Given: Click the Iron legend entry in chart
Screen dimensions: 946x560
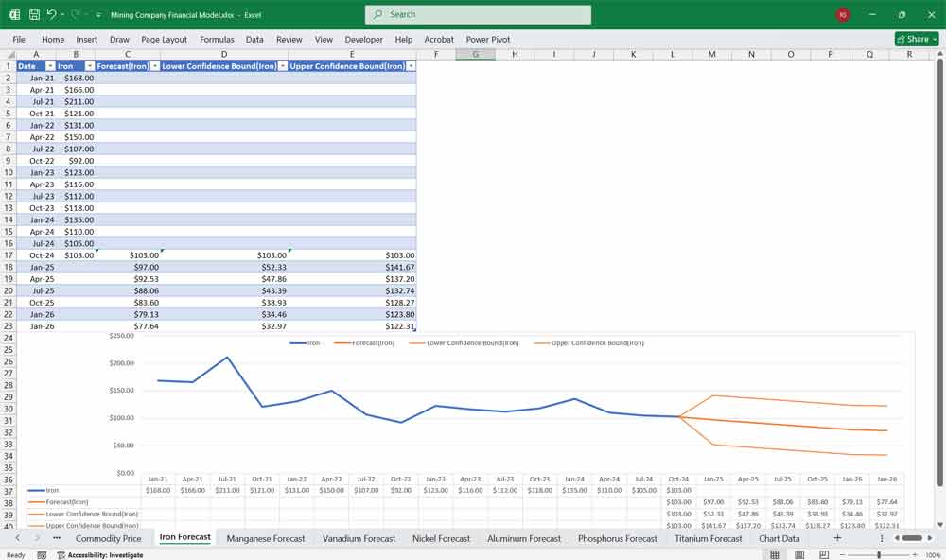Looking at the screenshot, I should pyautogui.click(x=305, y=343).
